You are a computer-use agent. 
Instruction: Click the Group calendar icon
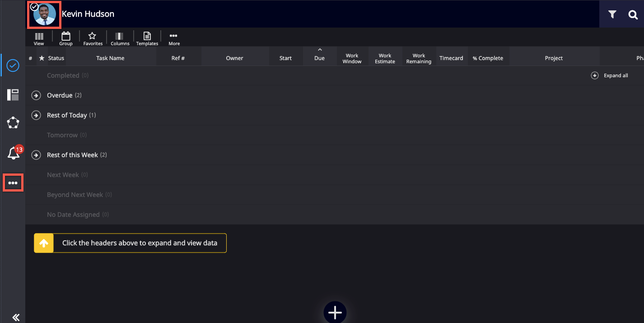coord(66,38)
